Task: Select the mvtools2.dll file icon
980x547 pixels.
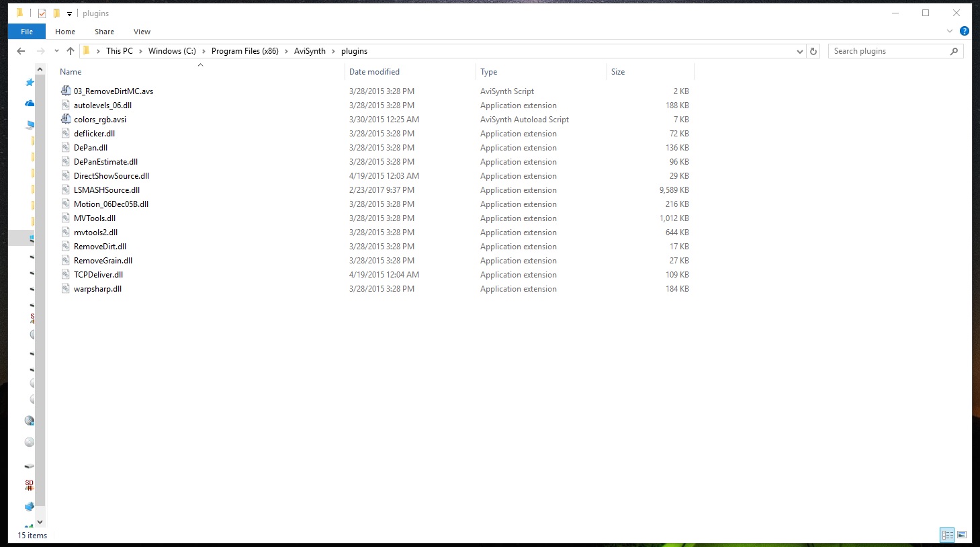Action: [x=66, y=232]
